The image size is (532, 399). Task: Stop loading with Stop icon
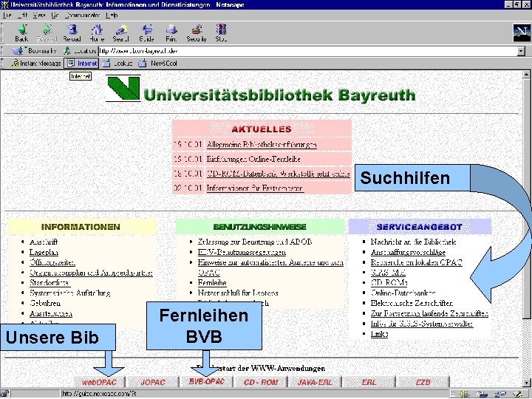(x=221, y=33)
